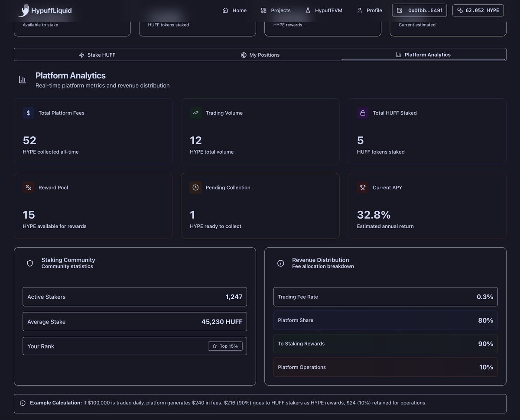This screenshot has height=420, width=520.
Task: Open Projects in the navigation bar
Action: click(x=276, y=10)
